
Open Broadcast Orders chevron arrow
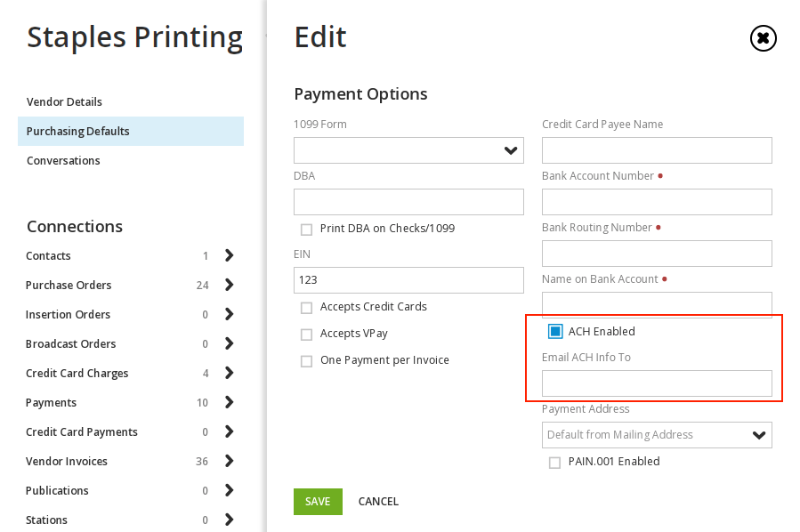pos(229,343)
